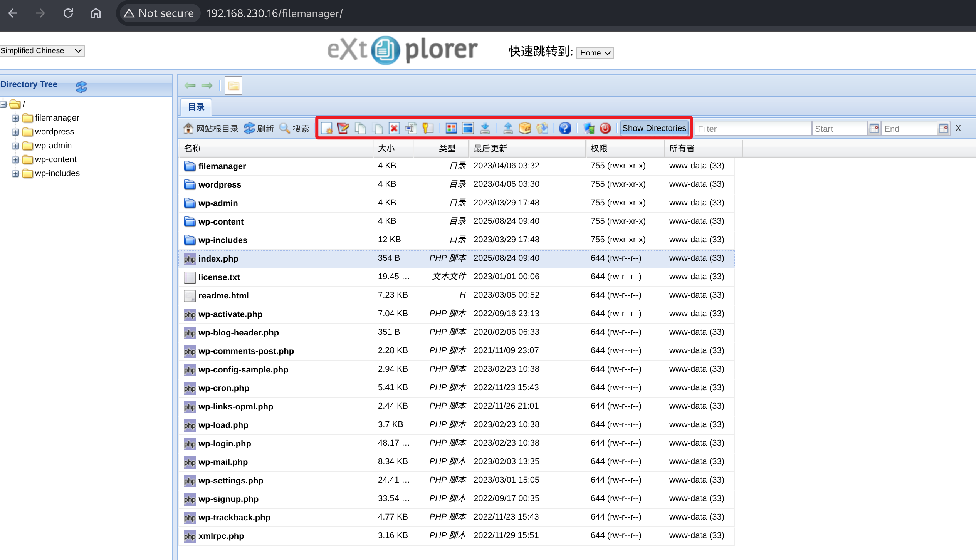Click the Download arrow icon
The width and height of the screenshot is (976, 560).
click(x=485, y=128)
